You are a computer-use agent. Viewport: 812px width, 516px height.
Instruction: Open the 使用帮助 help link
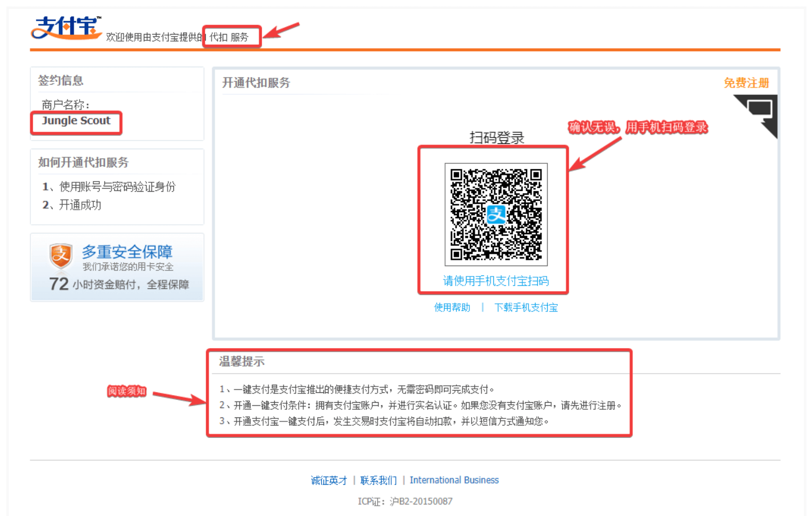(452, 307)
